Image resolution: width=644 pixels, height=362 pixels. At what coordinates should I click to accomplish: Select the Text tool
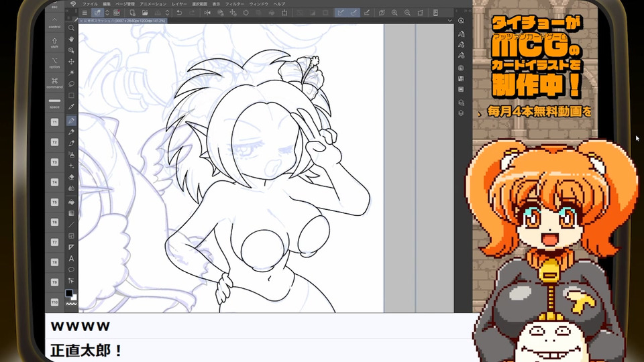71,259
